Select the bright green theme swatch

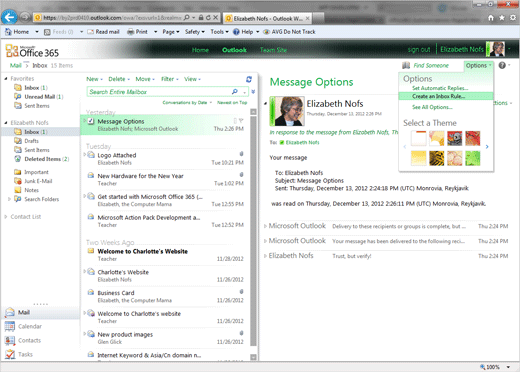473,158
